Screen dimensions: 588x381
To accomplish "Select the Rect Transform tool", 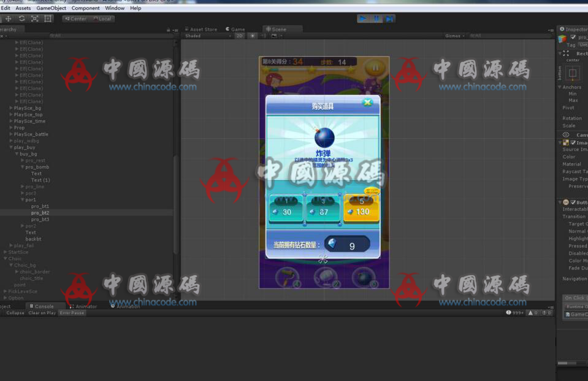I will [48, 18].
